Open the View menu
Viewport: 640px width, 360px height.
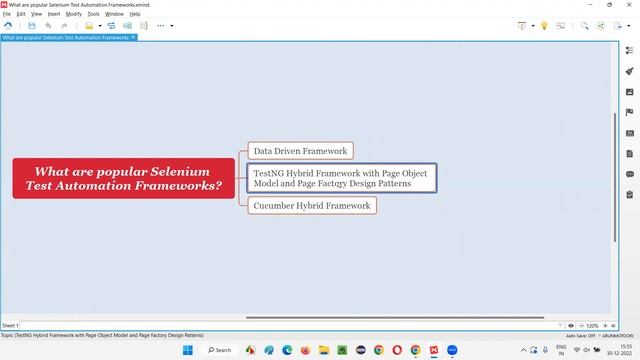point(36,14)
